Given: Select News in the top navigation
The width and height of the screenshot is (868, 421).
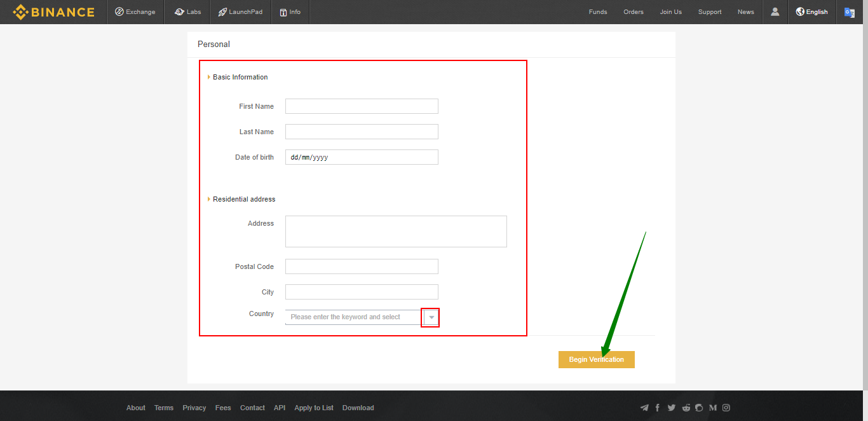Looking at the screenshot, I should click(746, 12).
